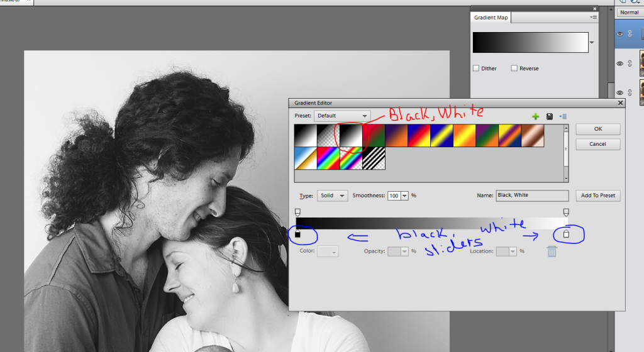
Task: Click the green plus add-preset icon
Action: pos(536,116)
